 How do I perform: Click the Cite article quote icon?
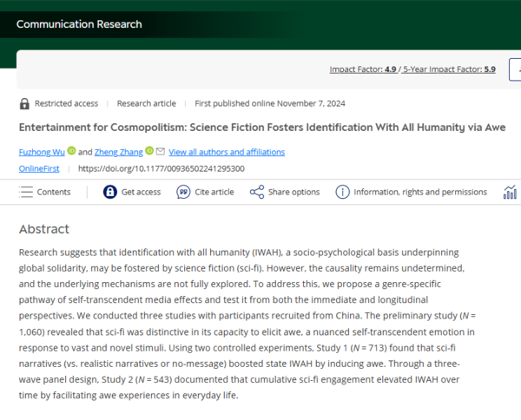pos(184,192)
